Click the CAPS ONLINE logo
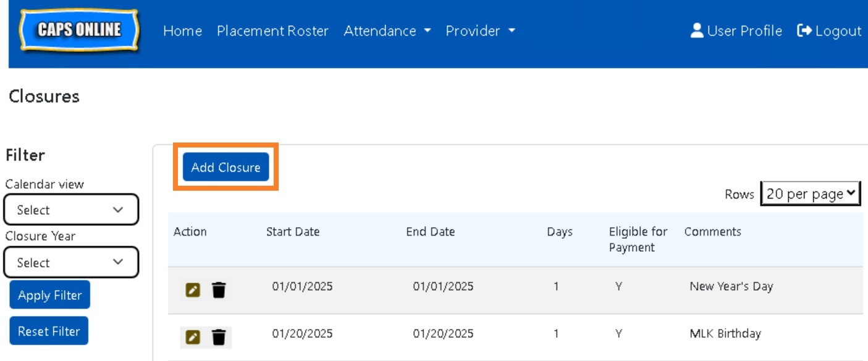 [x=79, y=30]
